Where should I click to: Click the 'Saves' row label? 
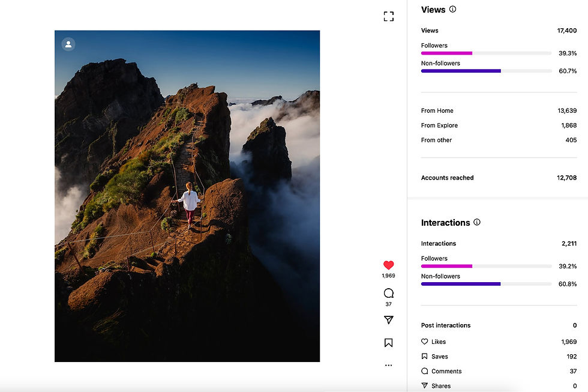[439, 357]
